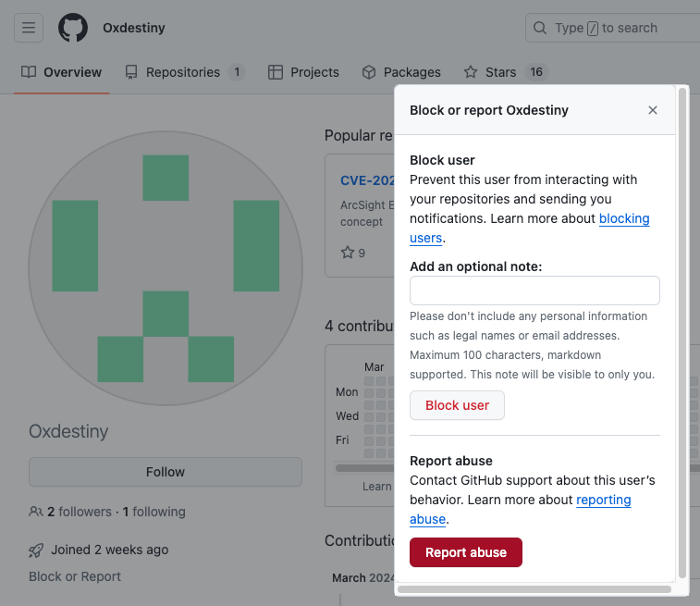Click the star icon beside 9

[x=348, y=253]
